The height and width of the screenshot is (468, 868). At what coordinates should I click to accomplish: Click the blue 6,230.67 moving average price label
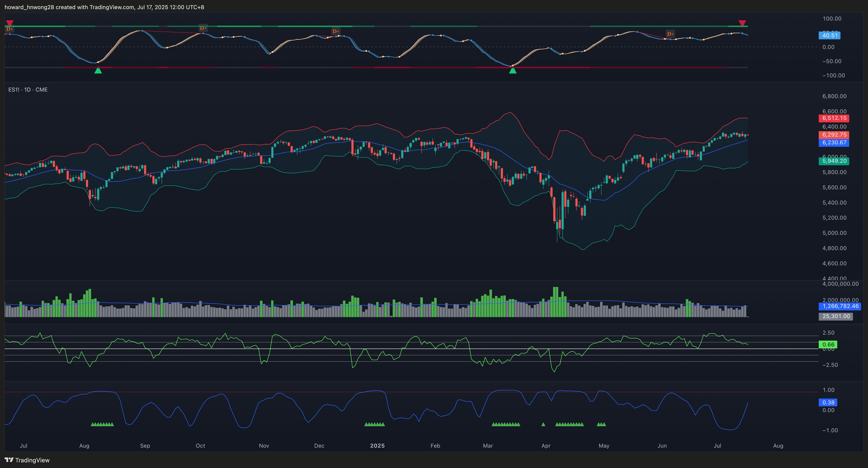[x=834, y=143]
